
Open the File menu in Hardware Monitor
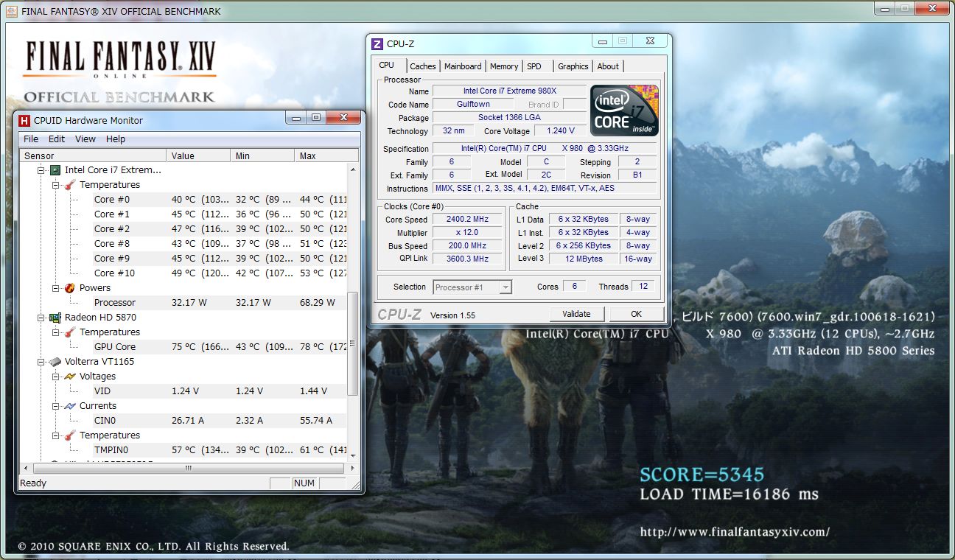coord(31,139)
